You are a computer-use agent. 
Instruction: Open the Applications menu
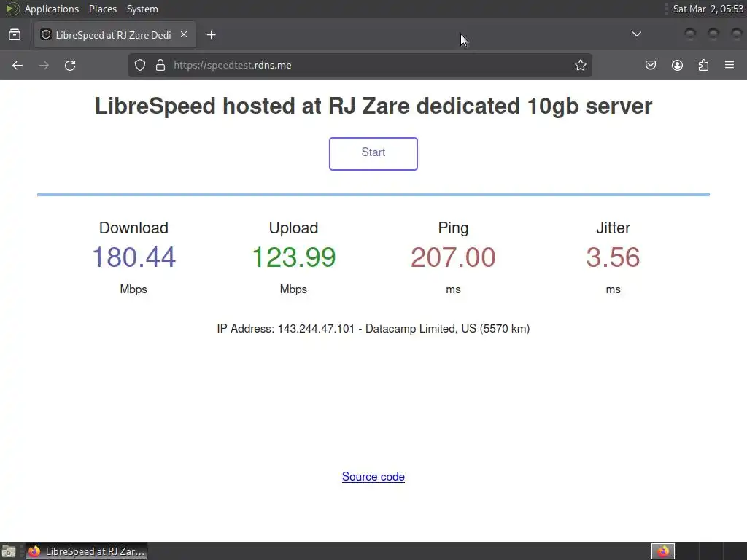(x=52, y=9)
